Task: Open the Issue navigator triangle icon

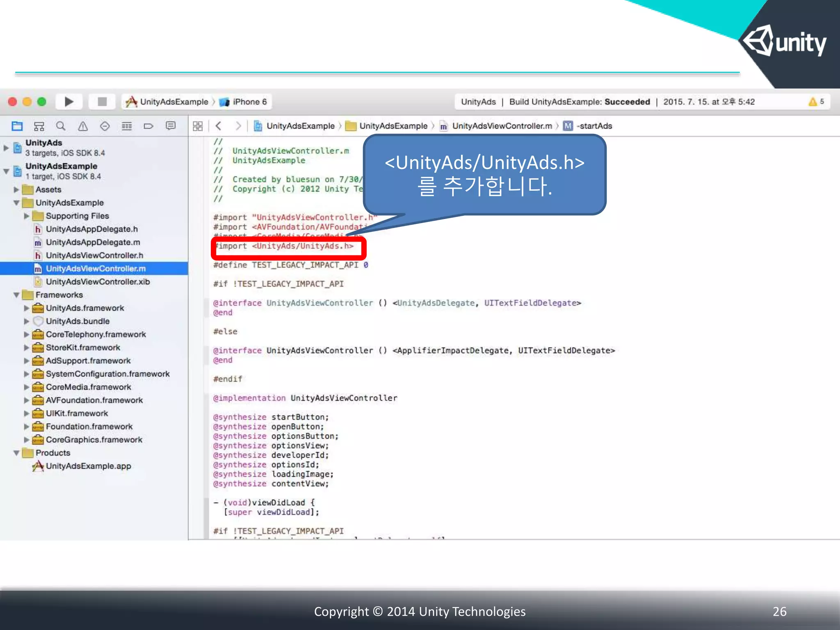Action: [x=83, y=126]
